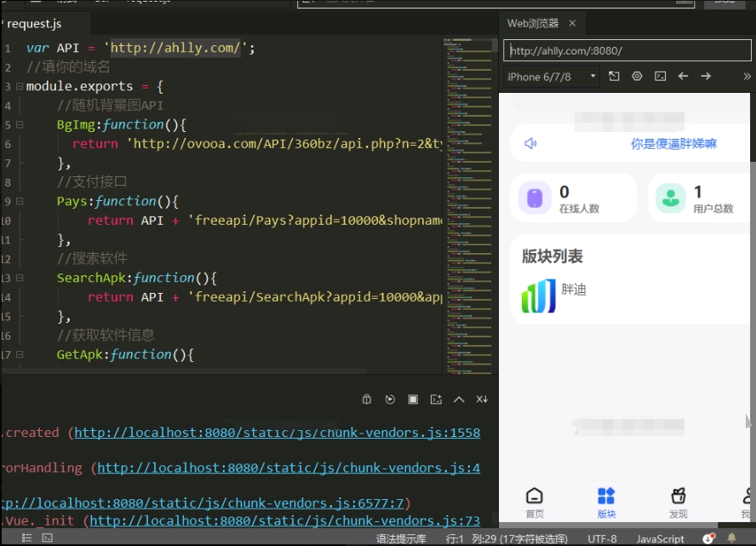Click the restart run icon in console toolbar
The width and height of the screenshot is (756, 546).
(x=390, y=399)
